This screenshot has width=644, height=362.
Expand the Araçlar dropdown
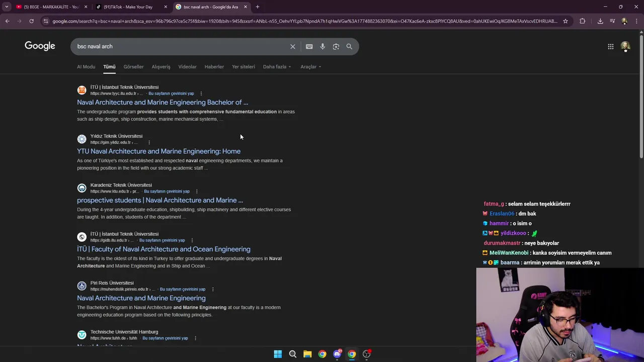tap(310, 67)
